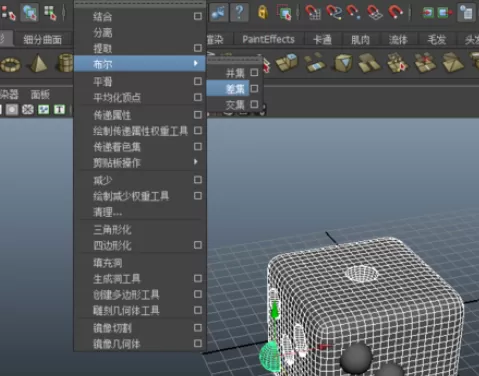Viewport: 479px width, 376px height.
Task: Switch to the 流体 shelf tab
Action: tap(398, 40)
